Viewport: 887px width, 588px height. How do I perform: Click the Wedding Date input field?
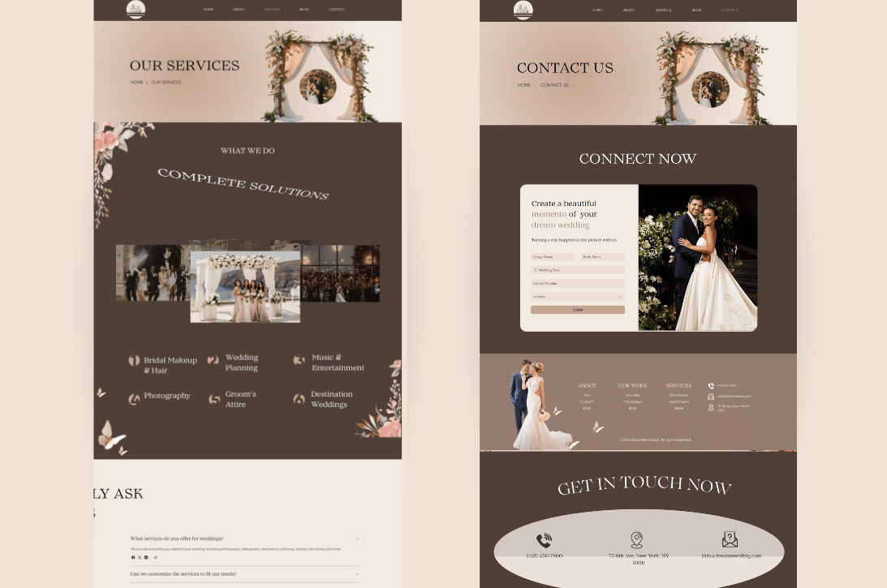[578, 270]
